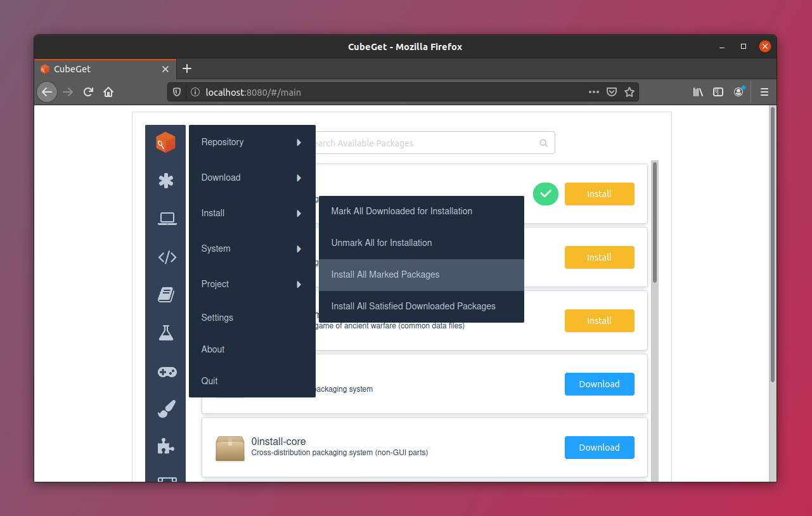Click the package list vertical scrollbar

[655, 222]
